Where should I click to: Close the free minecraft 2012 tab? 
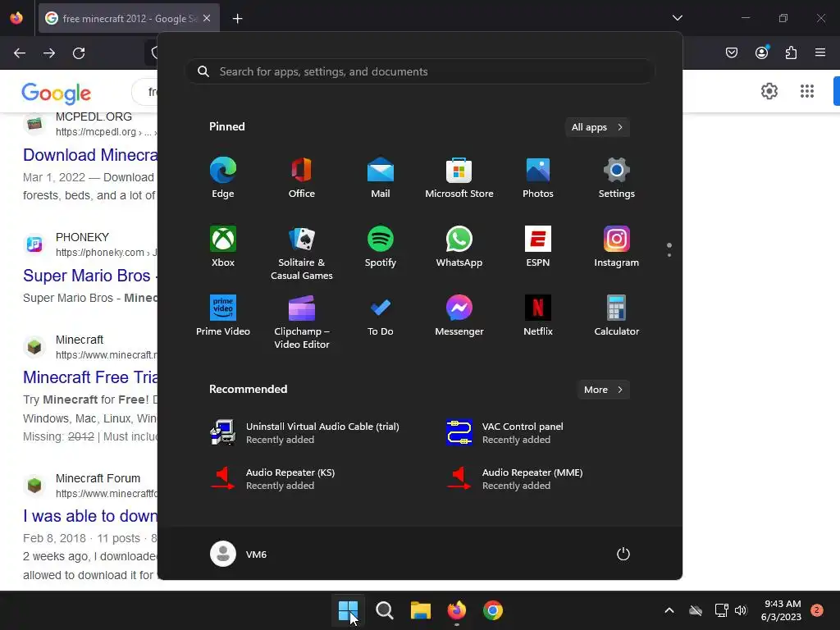(x=207, y=18)
